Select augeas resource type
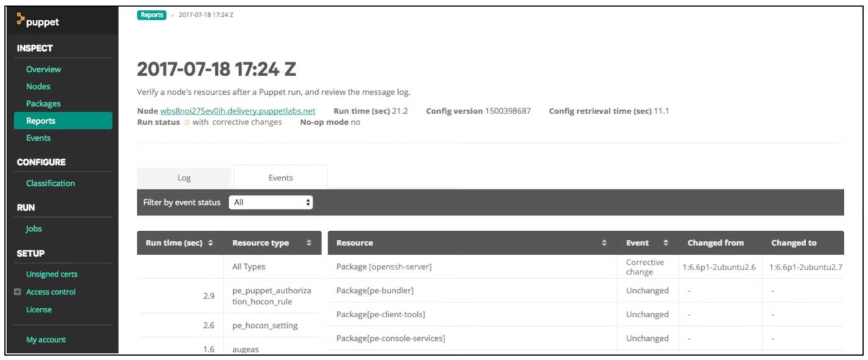Viewport: 868px width, 360px height. tap(246, 349)
